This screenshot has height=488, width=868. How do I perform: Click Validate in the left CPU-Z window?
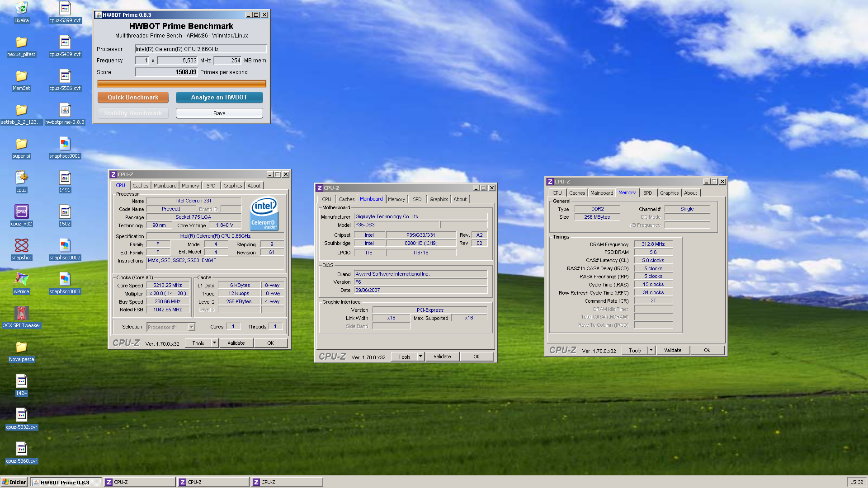(x=236, y=343)
